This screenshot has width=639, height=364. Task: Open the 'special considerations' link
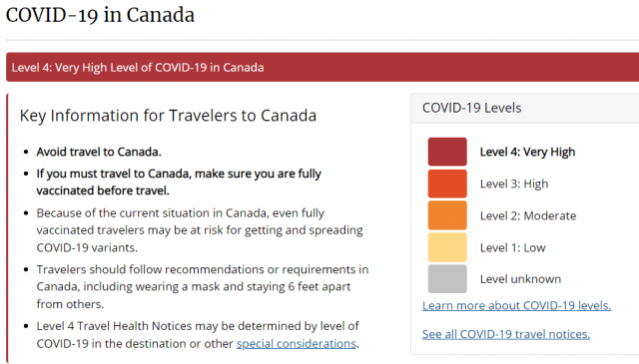coord(297,344)
